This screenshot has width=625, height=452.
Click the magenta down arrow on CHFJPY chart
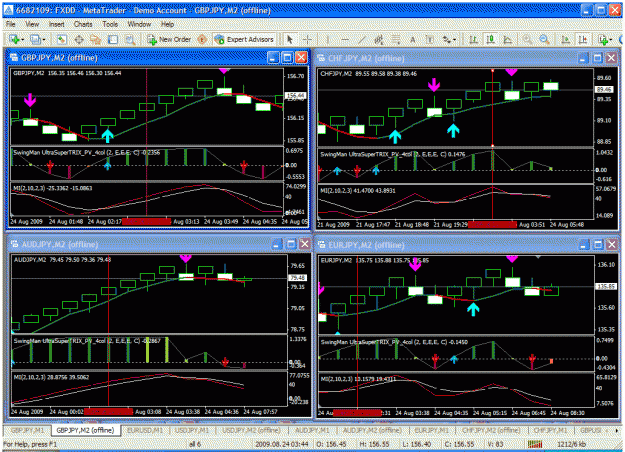(x=434, y=85)
